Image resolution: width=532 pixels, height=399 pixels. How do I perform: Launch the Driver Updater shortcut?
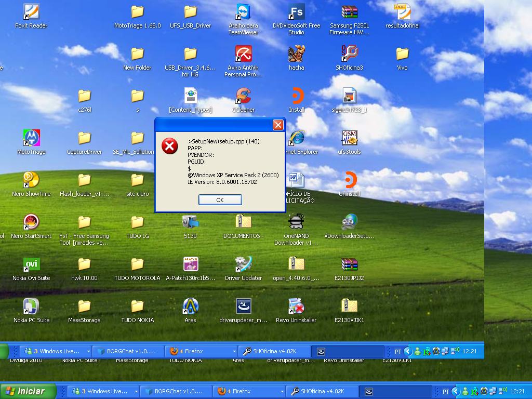coord(243,264)
